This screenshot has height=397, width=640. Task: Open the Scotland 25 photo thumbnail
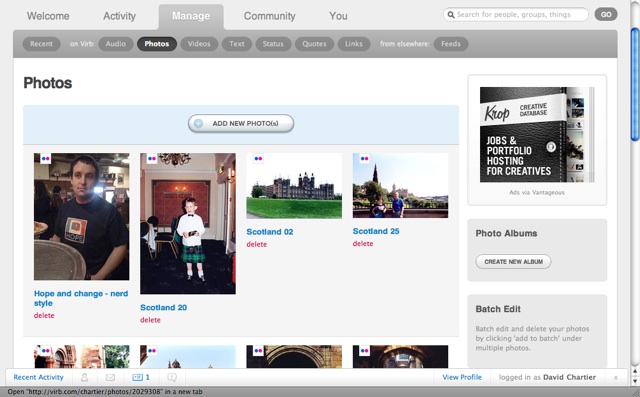point(400,186)
